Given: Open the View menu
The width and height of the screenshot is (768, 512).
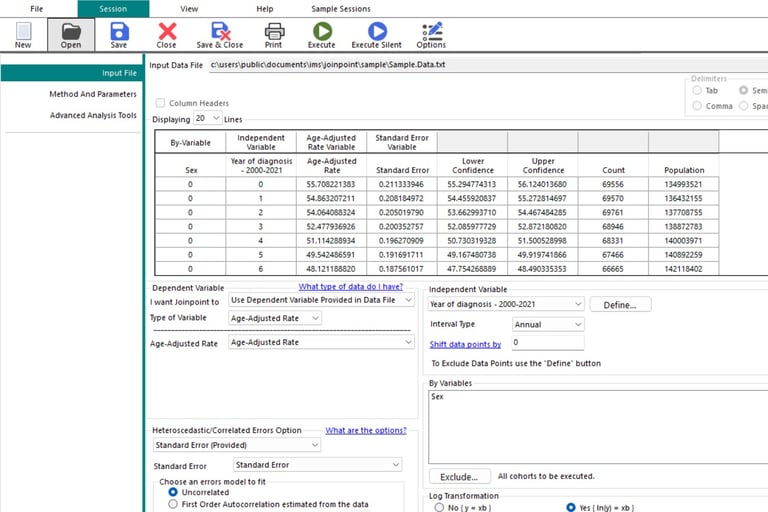Looking at the screenshot, I should [189, 9].
